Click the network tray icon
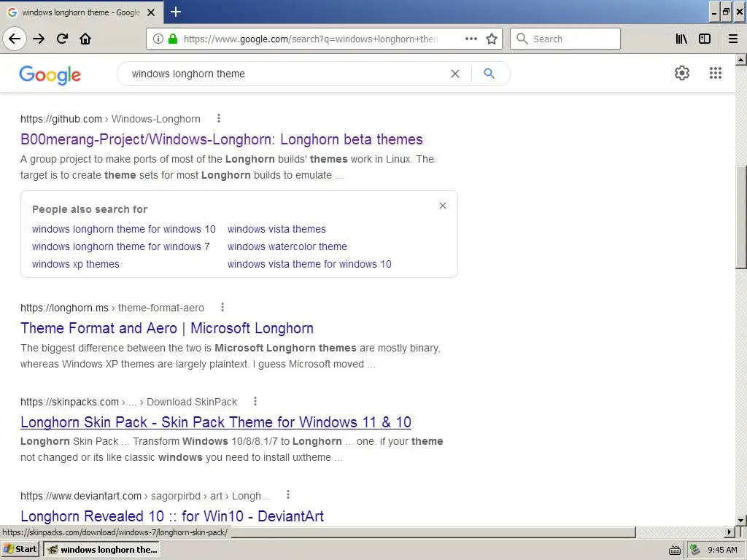The image size is (747, 560). pos(694,550)
